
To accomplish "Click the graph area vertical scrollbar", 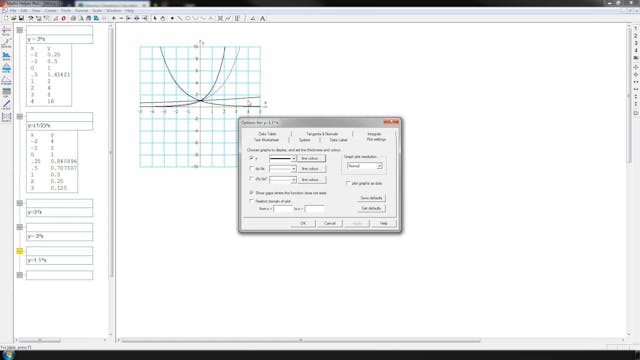I will tap(629, 95).
